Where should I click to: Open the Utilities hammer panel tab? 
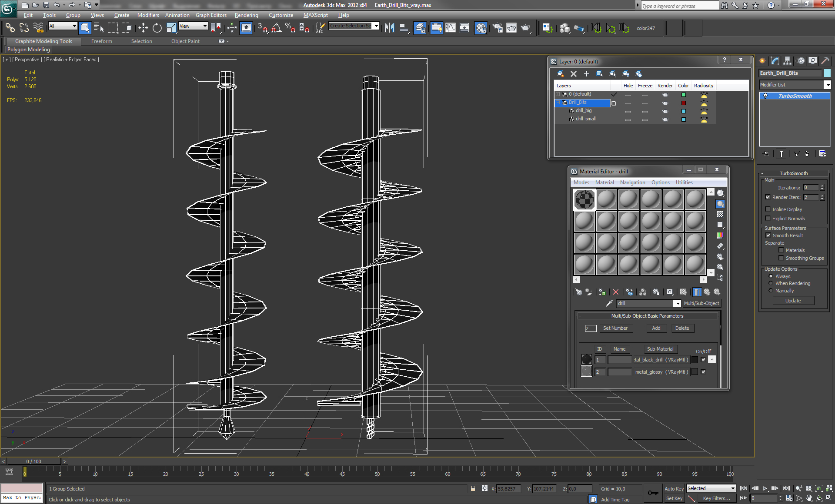click(825, 61)
